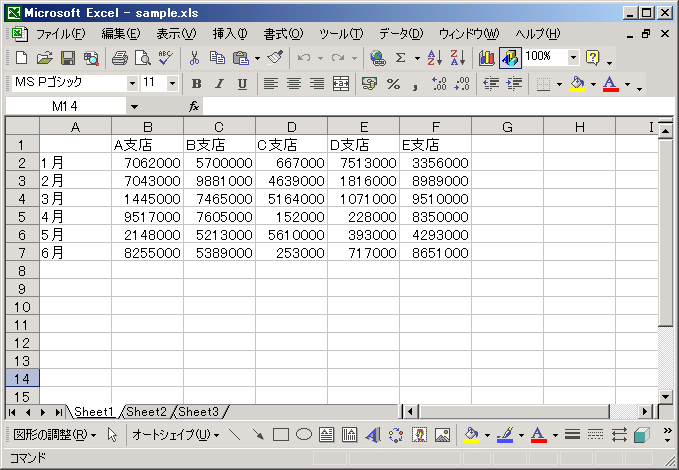
Task: Toggle Bold formatting
Action: click(x=196, y=84)
